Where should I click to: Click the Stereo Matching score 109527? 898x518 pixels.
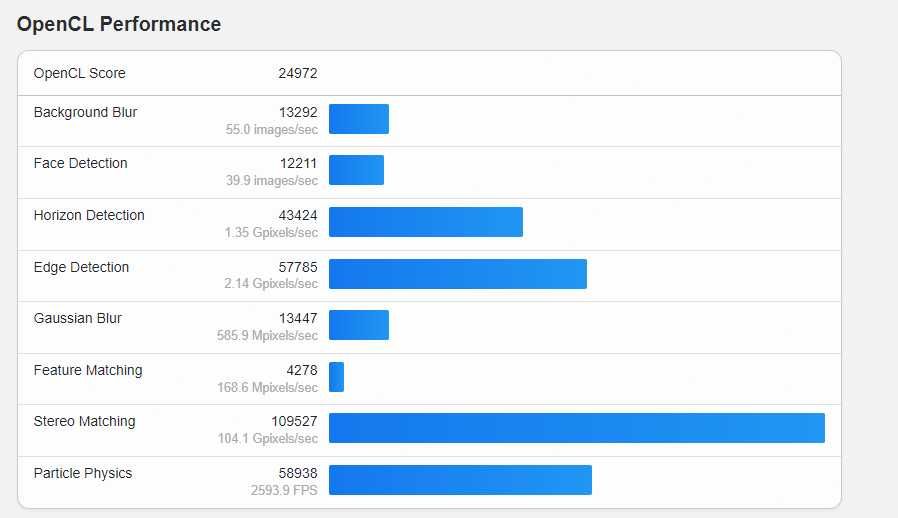click(x=294, y=421)
